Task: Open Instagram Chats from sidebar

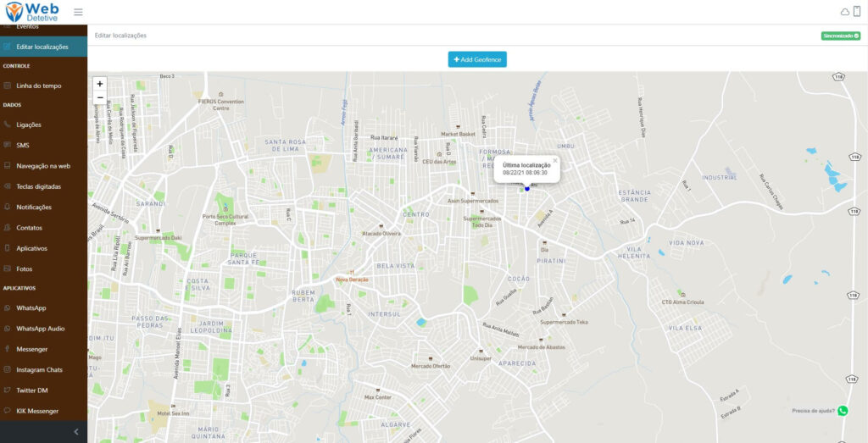Action: [x=39, y=370]
